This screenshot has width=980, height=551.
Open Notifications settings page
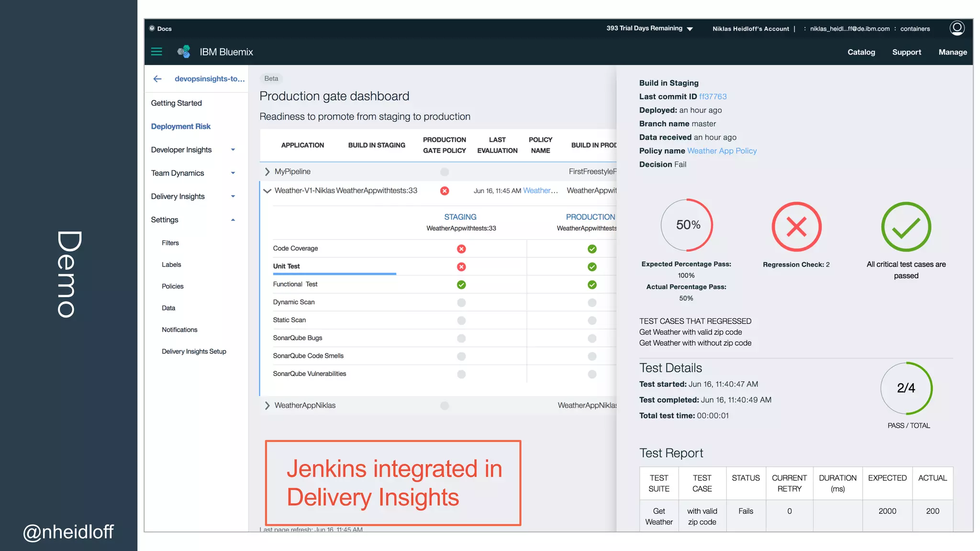coord(179,330)
